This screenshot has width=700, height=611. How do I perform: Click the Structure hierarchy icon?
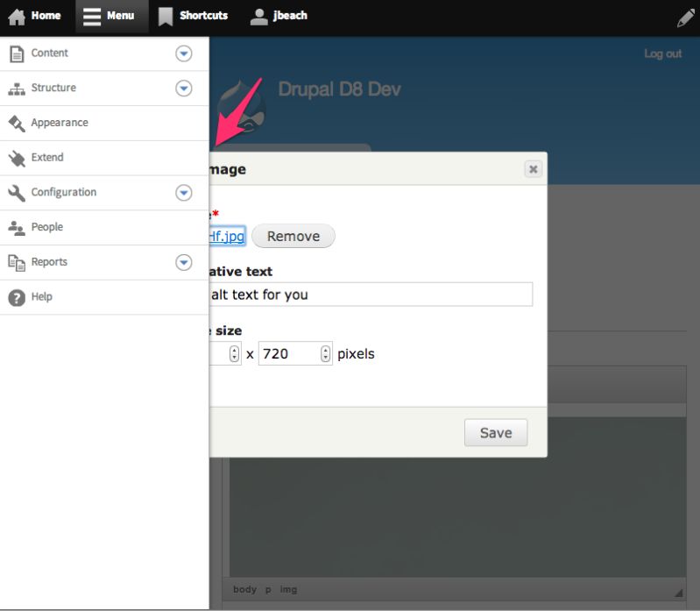pyautogui.click(x=17, y=89)
